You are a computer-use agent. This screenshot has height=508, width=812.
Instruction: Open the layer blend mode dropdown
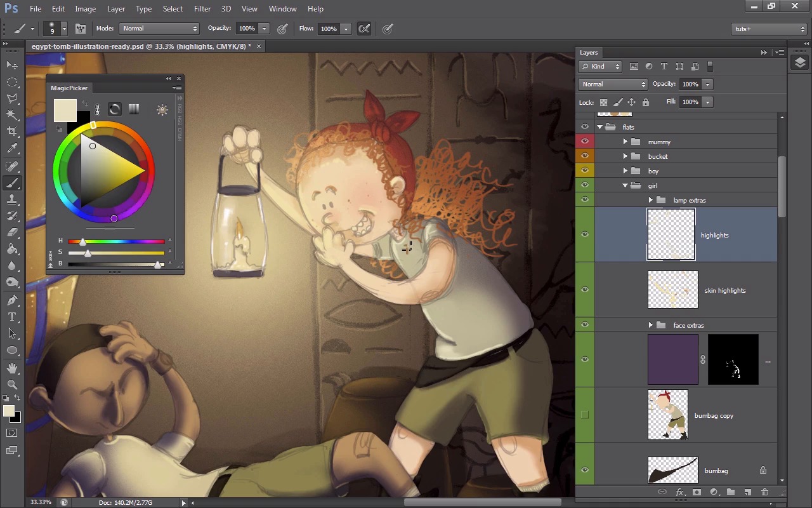[612, 84]
